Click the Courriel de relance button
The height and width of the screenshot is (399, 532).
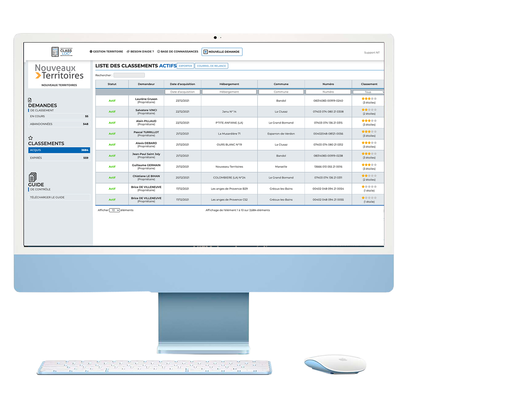click(x=211, y=66)
